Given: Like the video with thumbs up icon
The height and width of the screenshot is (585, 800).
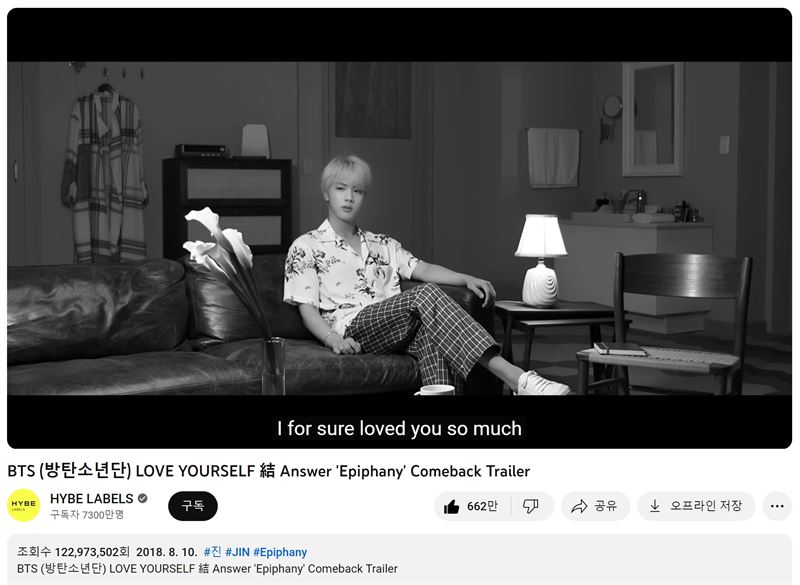Looking at the screenshot, I should (x=452, y=506).
